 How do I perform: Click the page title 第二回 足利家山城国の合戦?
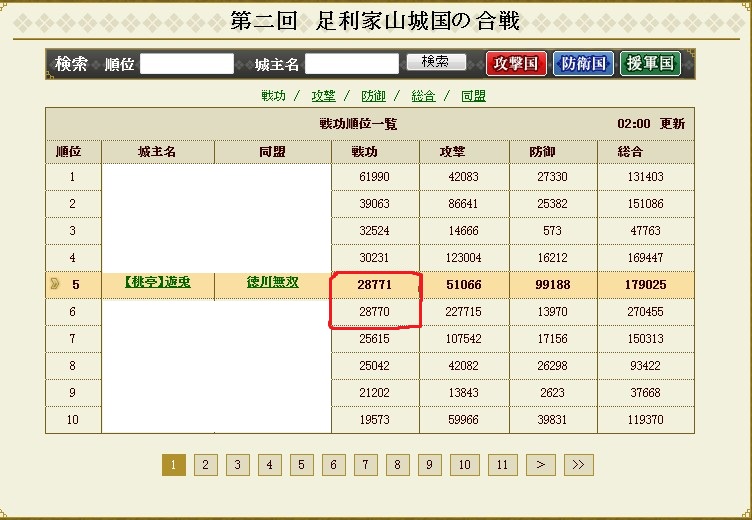(x=376, y=21)
